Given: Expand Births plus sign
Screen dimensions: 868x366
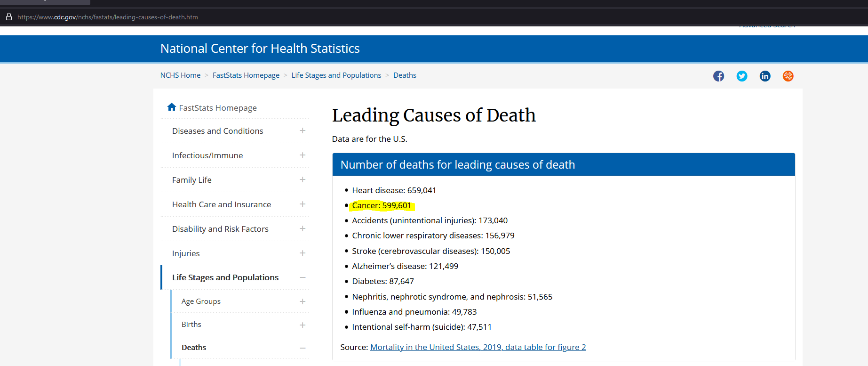Looking at the screenshot, I should (303, 325).
